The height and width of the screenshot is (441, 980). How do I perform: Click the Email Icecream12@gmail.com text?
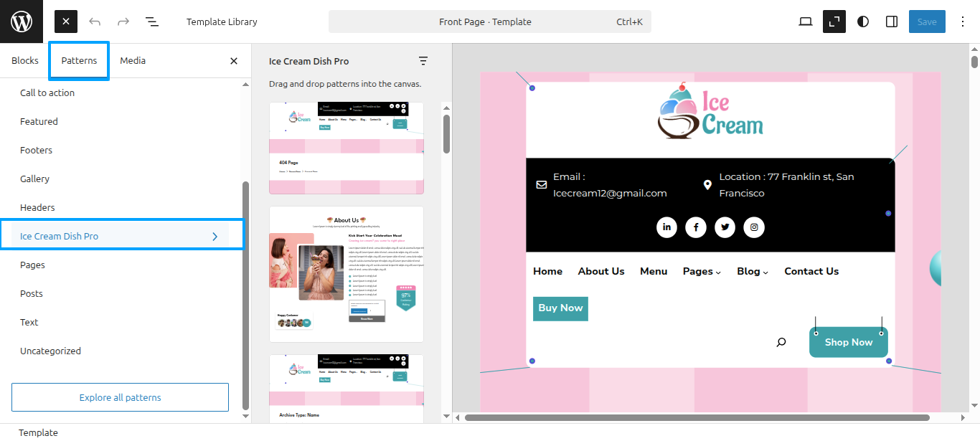(x=610, y=185)
